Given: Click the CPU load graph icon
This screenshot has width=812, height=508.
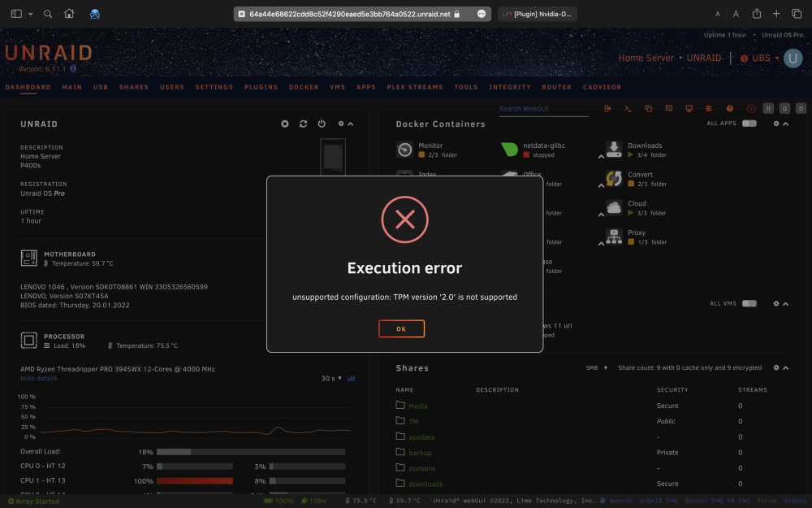Looking at the screenshot, I should tap(351, 379).
